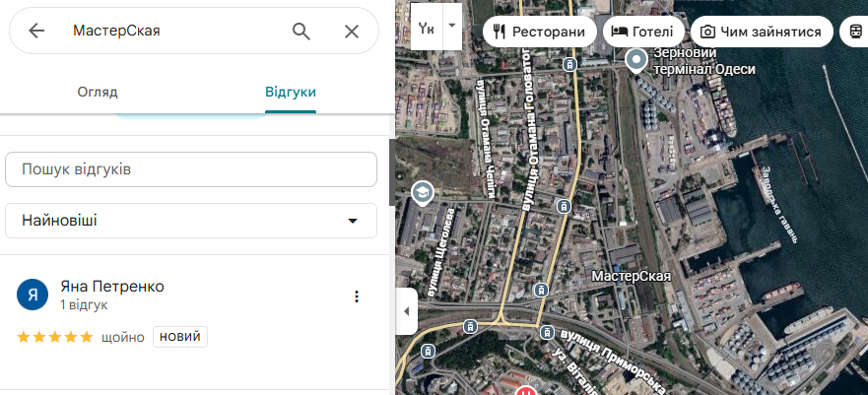Screen dimensions: 868x395
Task: Click the school graduation cap marker
Action: coord(423,194)
